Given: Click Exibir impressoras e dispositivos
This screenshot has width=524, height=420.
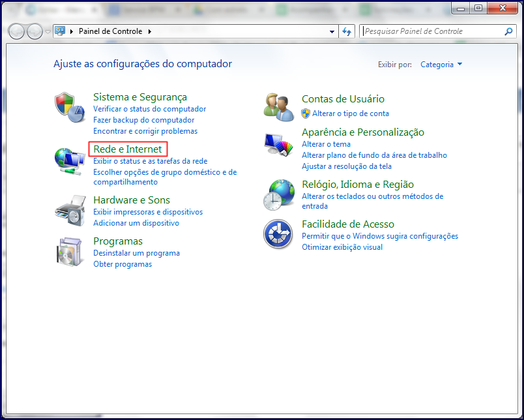Looking at the screenshot, I should 148,212.
